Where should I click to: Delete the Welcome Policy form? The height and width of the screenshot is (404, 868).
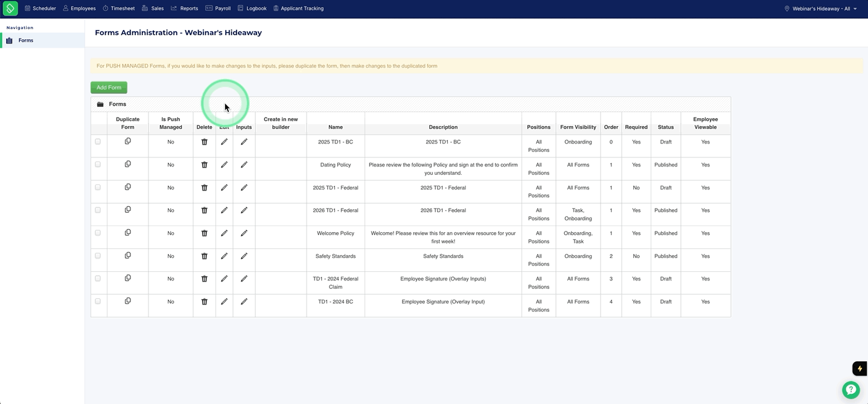(x=204, y=233)
